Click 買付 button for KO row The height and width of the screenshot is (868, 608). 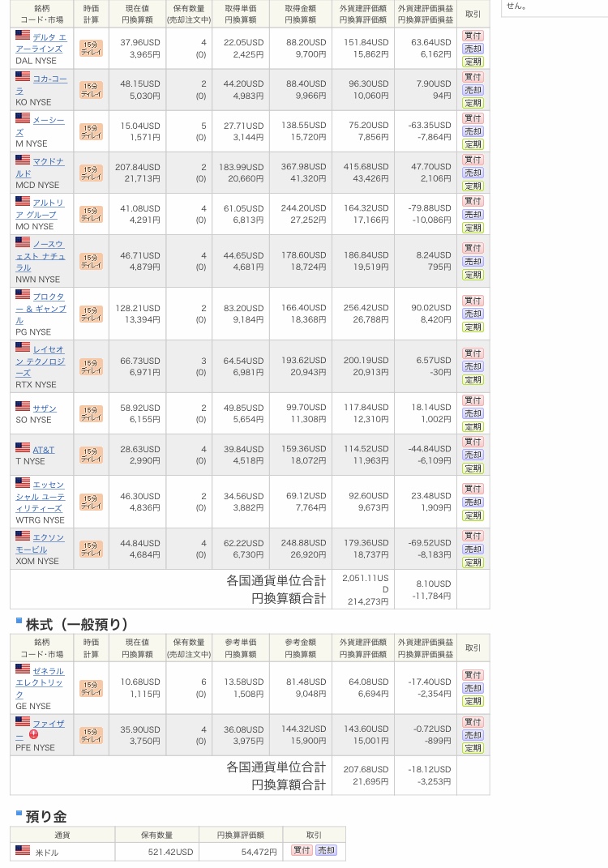(x=473, y=77)
